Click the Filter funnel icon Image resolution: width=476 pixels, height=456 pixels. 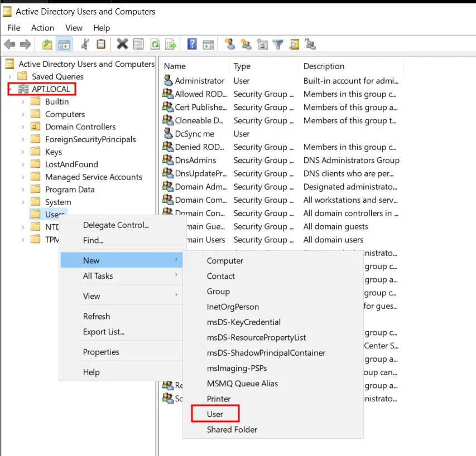[x=278, y=44]
